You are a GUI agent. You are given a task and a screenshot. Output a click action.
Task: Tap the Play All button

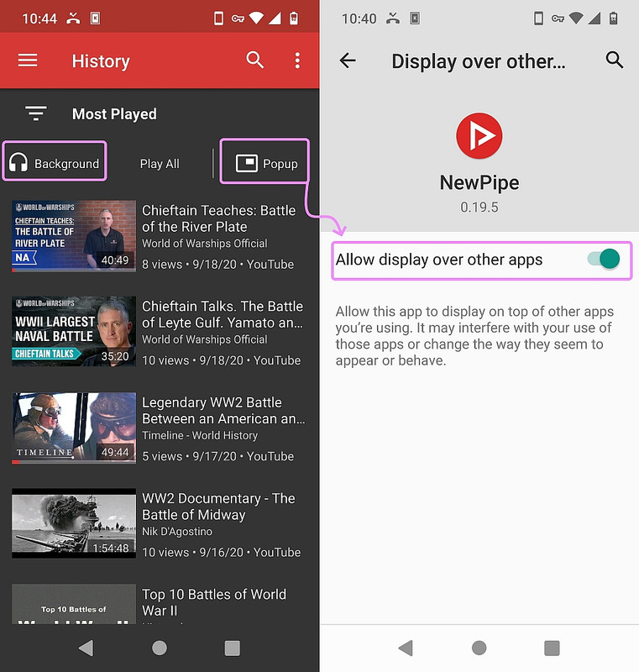(160, 164)
